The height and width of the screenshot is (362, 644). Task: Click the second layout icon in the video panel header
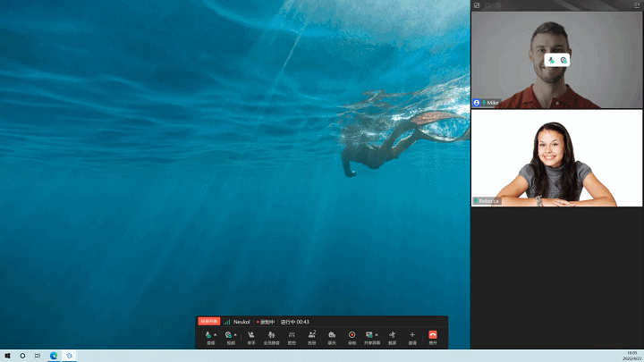click(x=487, y=5)
